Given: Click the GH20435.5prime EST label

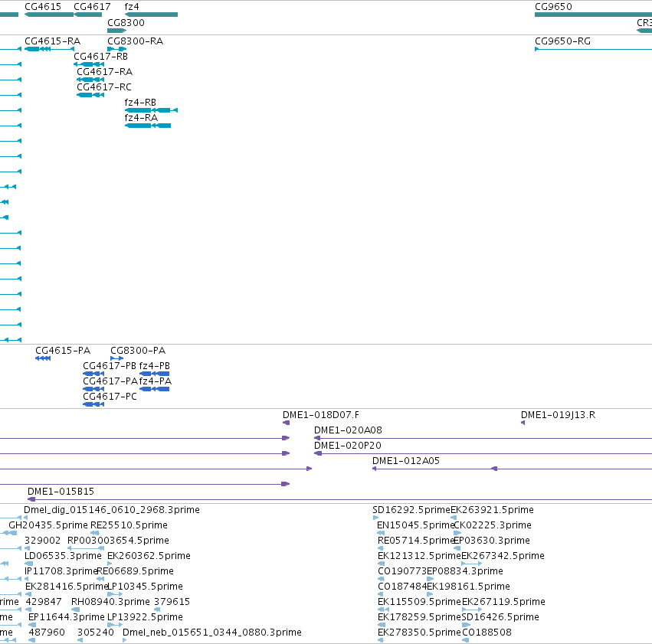Looking at the screenshot, I should click(48, 525).
